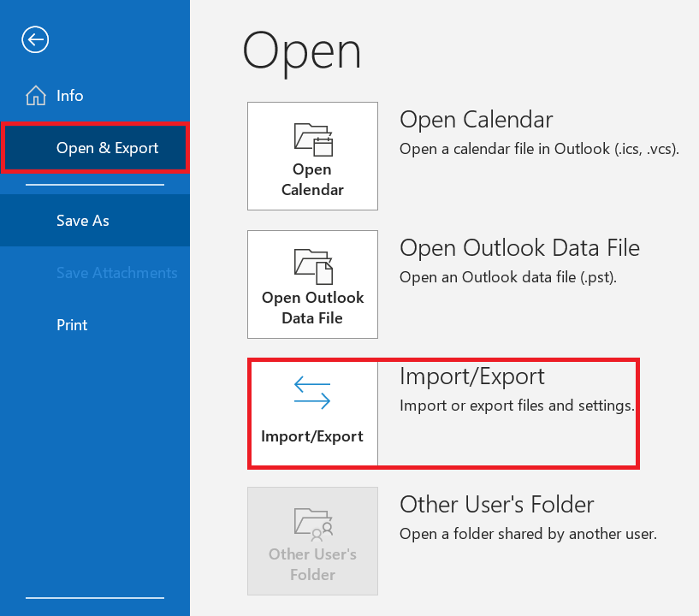Click the 'Other User's Folder' heading
The width and height of the screenshot is (699, 616).
(x=496, y=505)
